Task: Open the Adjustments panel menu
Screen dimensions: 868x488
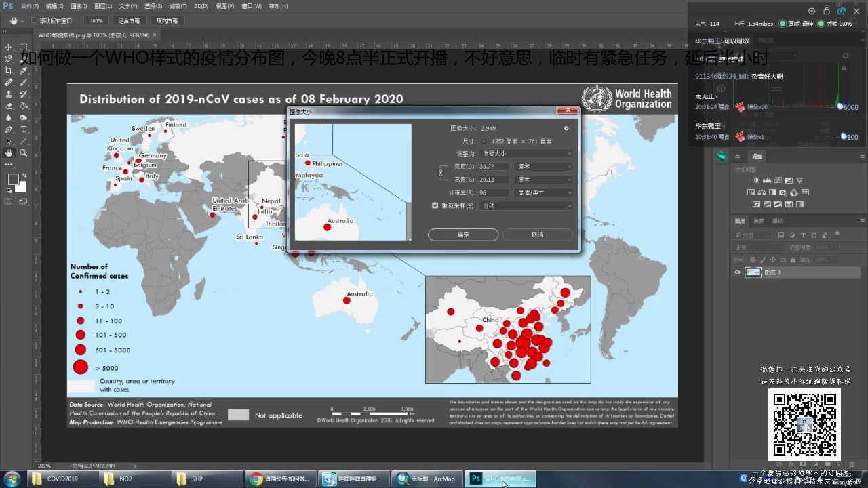Action: 862,156
